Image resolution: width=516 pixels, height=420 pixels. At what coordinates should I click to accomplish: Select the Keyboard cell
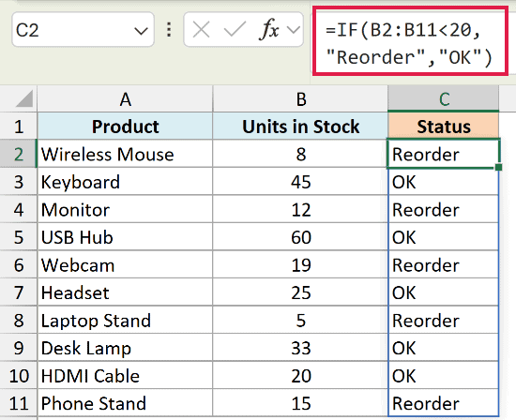[125, 182]
